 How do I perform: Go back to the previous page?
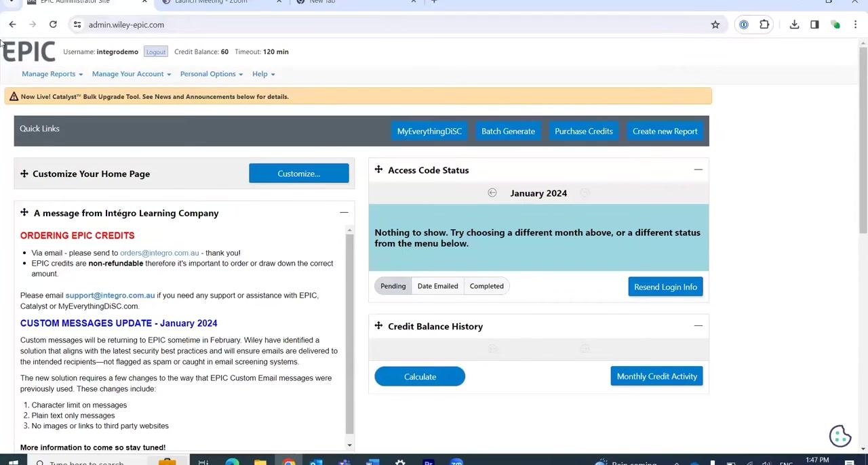pos(12,24)
